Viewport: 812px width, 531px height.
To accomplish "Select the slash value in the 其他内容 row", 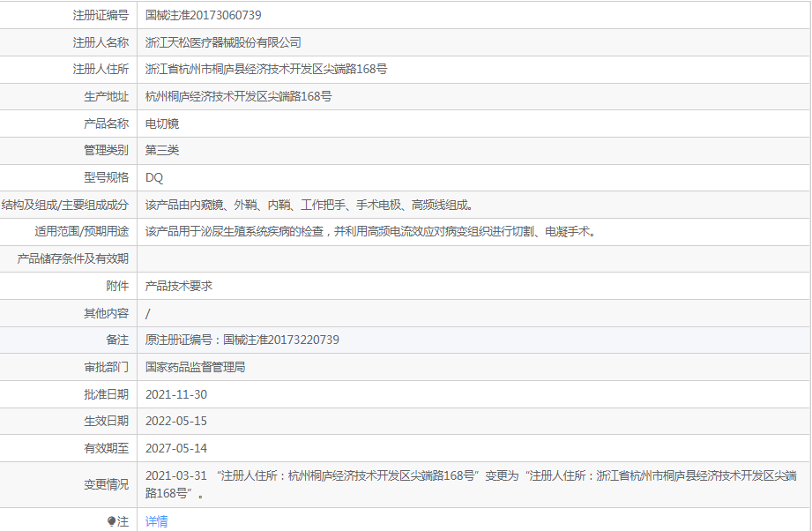I will [148, 313].
